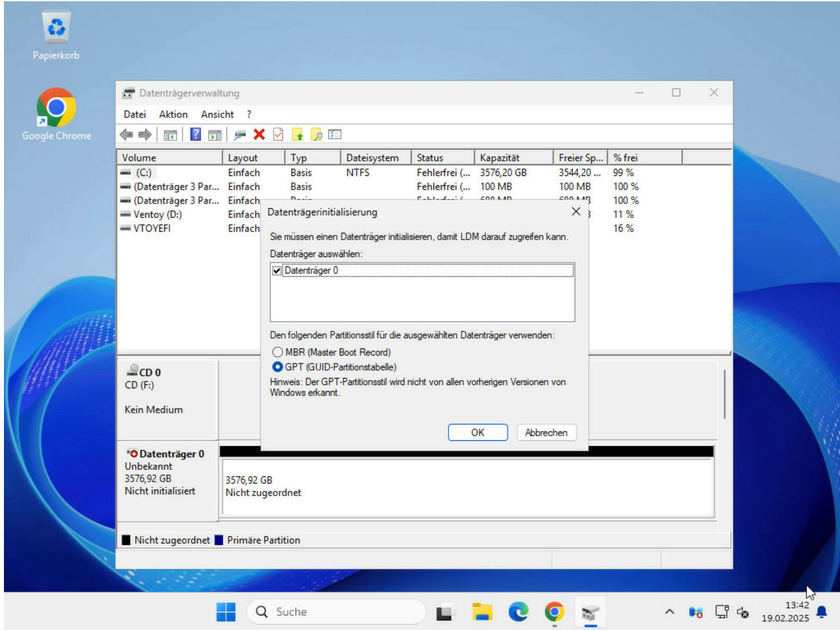Click the yellow note with magnifier icon
This screenshot has width=840, height=630.
click(317, 135)
